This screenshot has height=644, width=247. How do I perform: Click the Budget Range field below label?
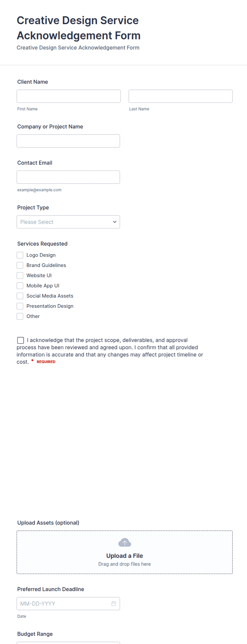[68, 643]
